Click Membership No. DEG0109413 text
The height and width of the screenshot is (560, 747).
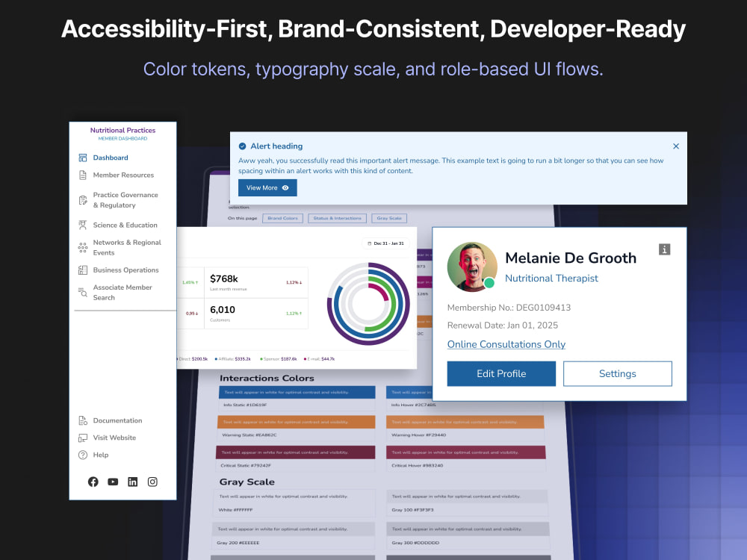coord(509,308)
